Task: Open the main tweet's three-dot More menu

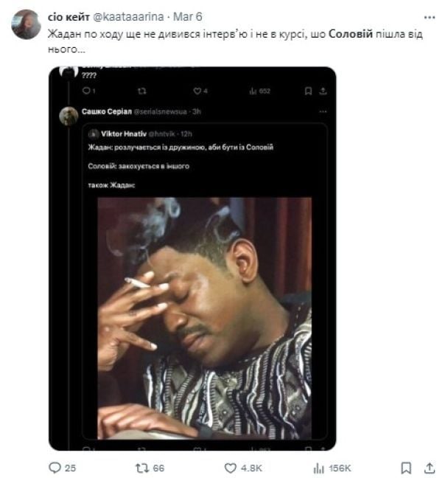Action: click(x=430, y=15)
